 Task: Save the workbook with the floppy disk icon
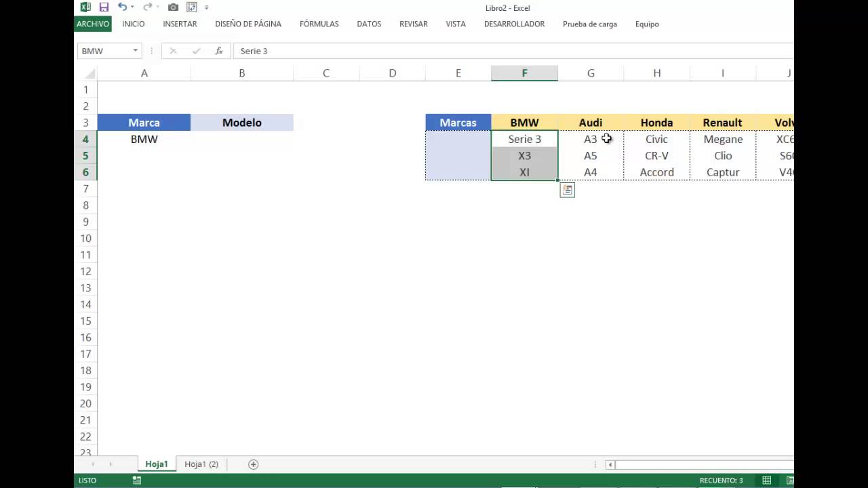point(104,7)
